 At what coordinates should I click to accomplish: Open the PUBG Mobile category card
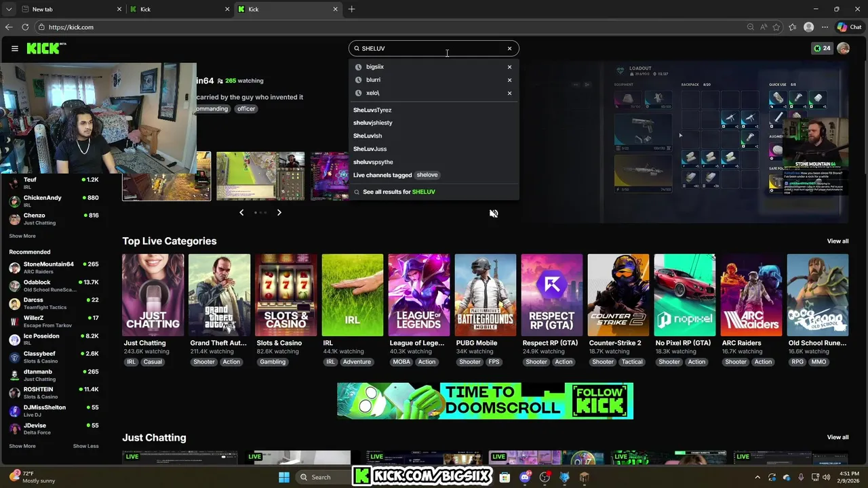485,295
